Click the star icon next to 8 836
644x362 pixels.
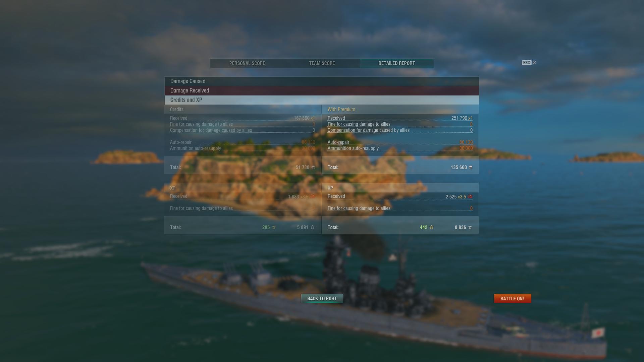(470, 227)
